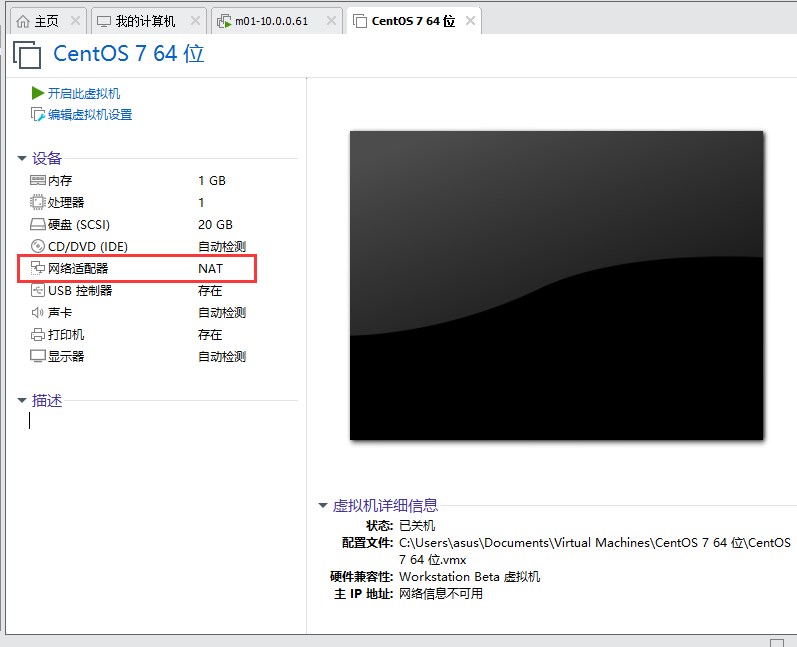The width and height of the screenshot is (797, 647).
Task: Click the black VM console preview thumbnail
Action: tap(557, 286)
